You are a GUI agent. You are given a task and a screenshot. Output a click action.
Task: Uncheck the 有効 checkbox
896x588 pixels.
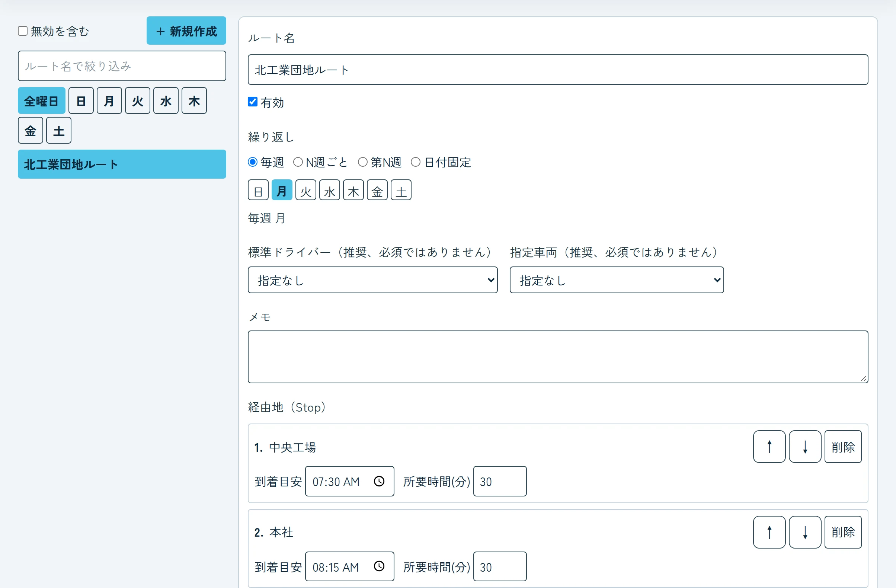pyautogui.click(x=253, y=102)
